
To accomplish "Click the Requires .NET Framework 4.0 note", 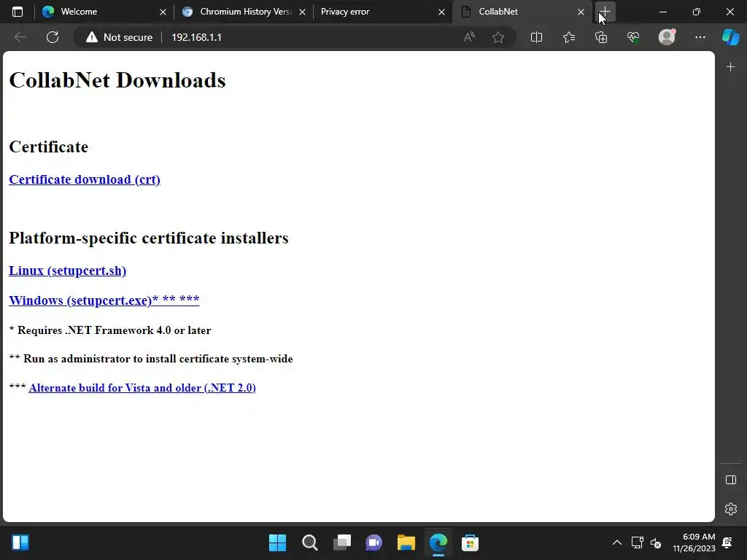I will (110, 330).
